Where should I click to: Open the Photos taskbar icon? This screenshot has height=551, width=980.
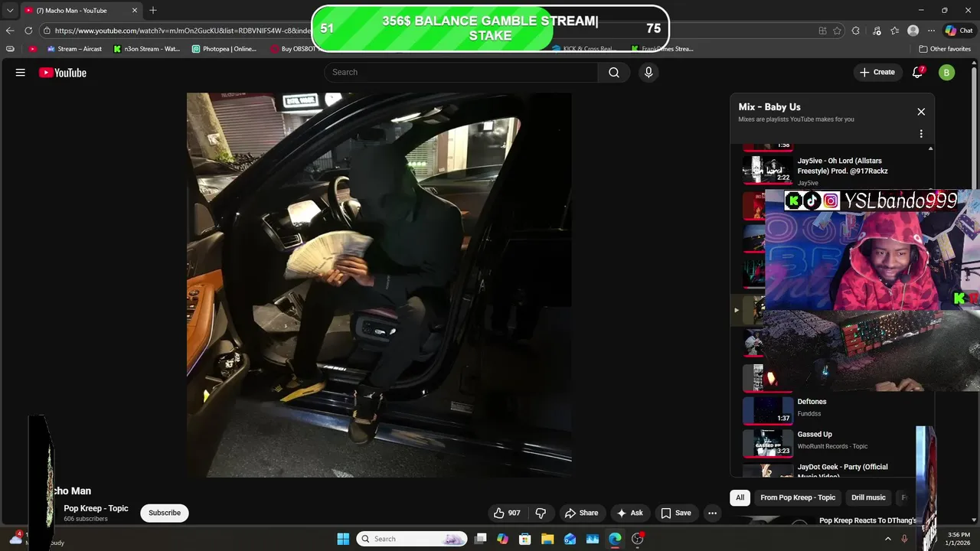[x=592, y=539]
